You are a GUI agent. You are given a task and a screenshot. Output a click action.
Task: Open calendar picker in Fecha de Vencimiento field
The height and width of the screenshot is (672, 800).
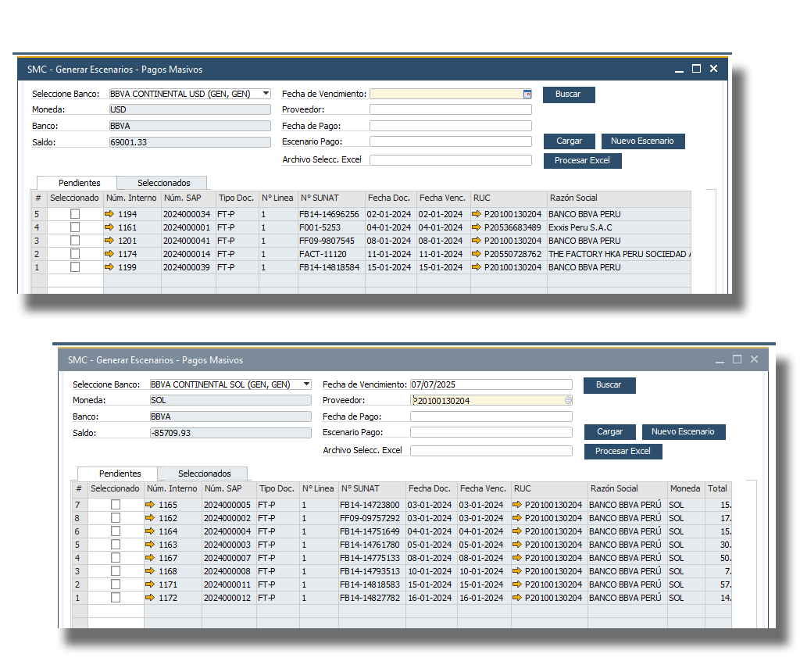pos(527,94)
